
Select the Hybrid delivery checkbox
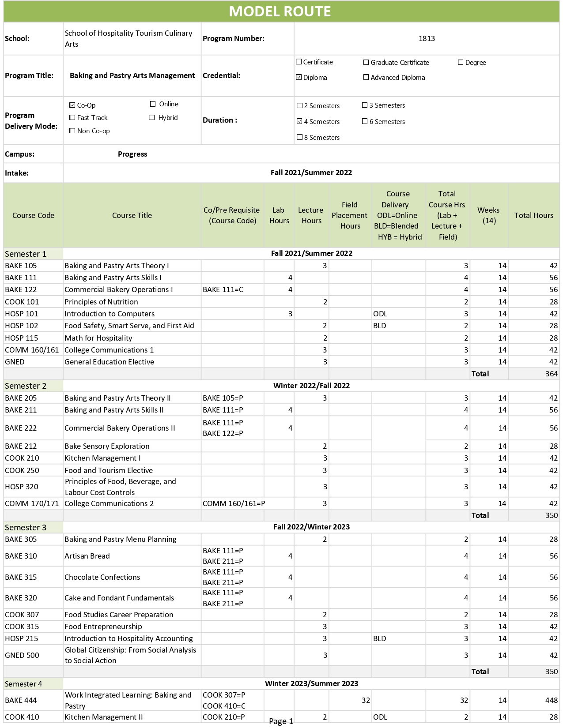[152, 117]
